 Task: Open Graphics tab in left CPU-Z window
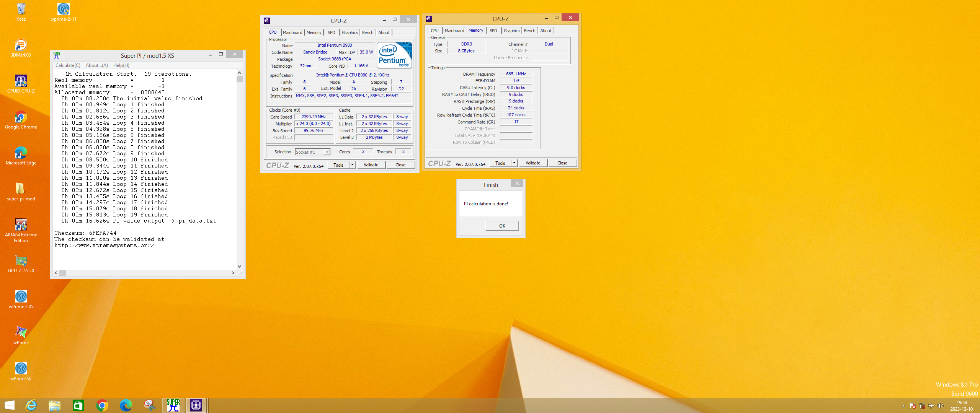tap(350, 33)
